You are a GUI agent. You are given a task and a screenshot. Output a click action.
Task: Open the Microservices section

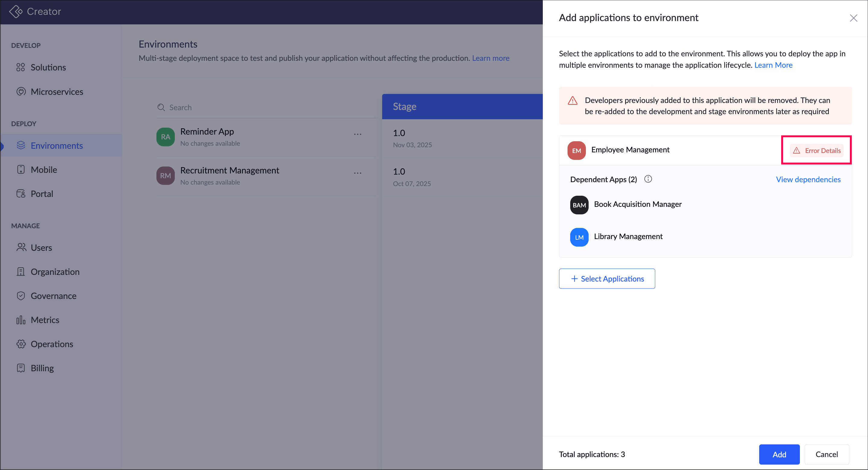point(57,92)
